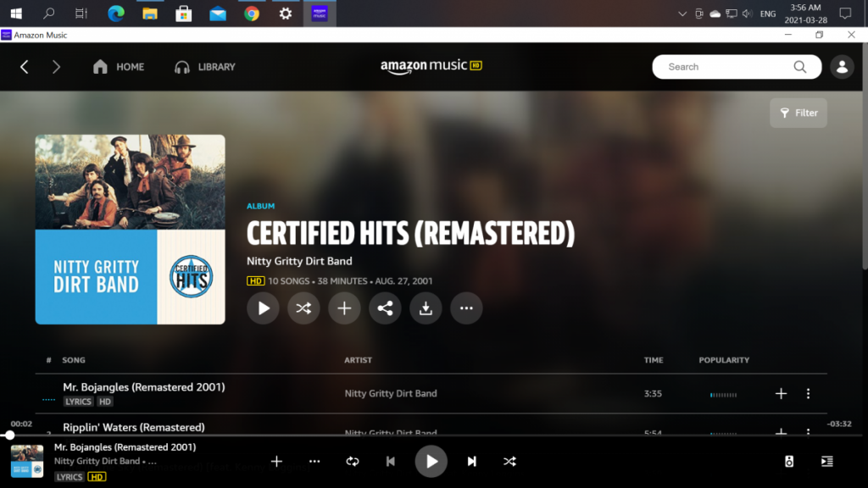The height and width of the screenshot is (488, 868).
Task: Shuffle the album with the round shuffle button
Action: click(x=303, y=308)
